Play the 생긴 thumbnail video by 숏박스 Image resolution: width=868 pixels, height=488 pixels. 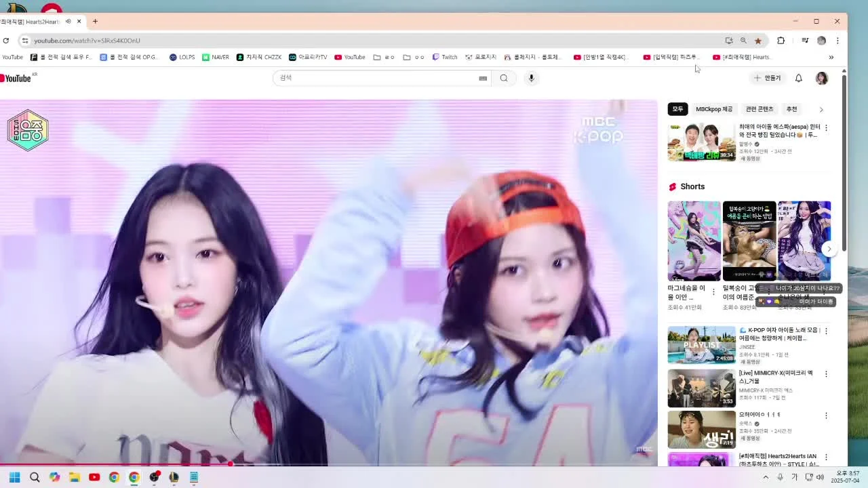701,430
